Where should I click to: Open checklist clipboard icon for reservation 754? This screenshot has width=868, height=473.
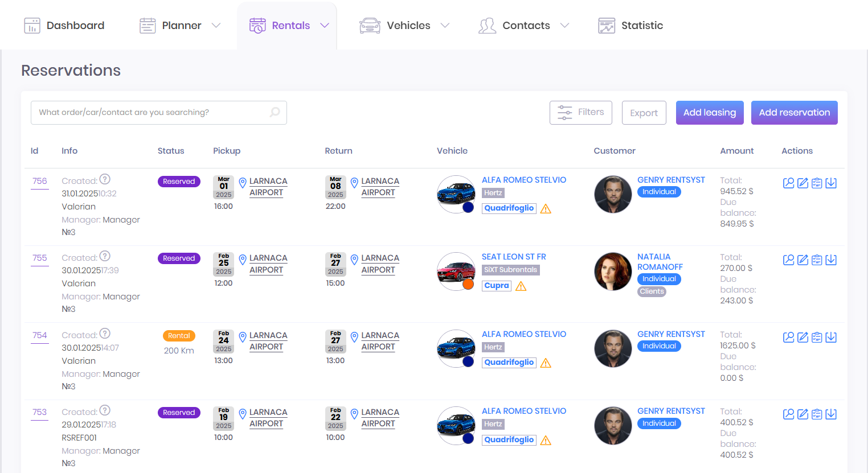(817, 338)
